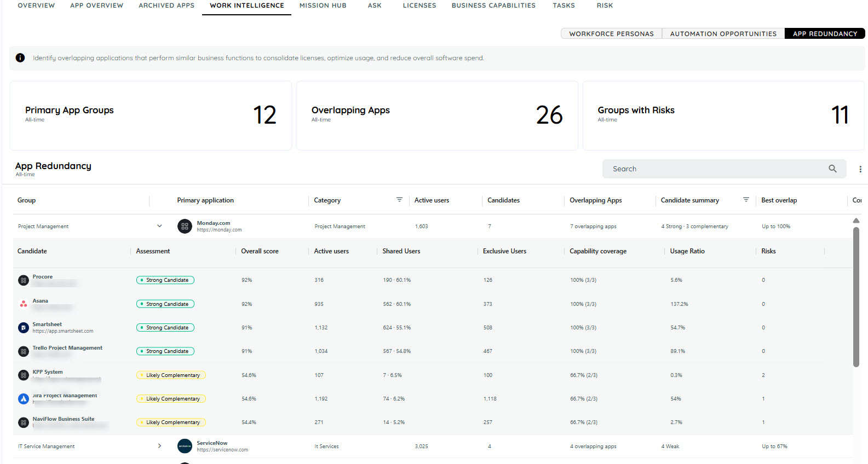Click the Procore candidate name
Viewport: 868px width, 464px height.
43,277
